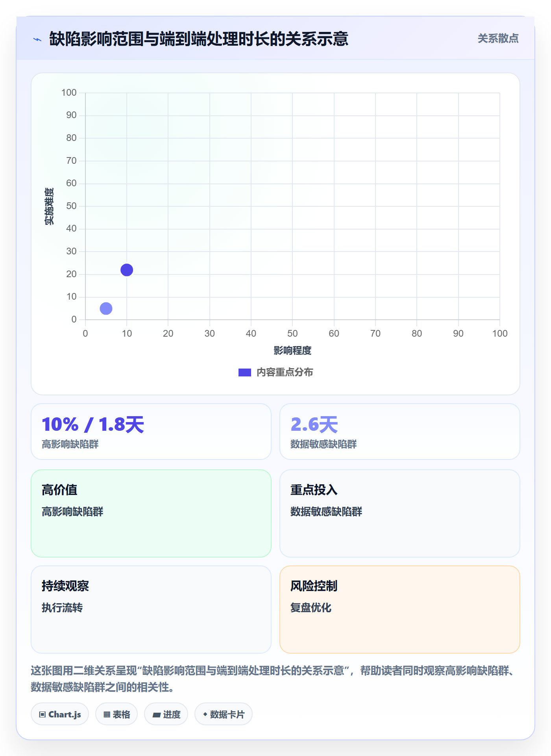Click the 表格 tag label
Image resolution: width=551 pixels, height=756 pixels.
tap(121, 714)
